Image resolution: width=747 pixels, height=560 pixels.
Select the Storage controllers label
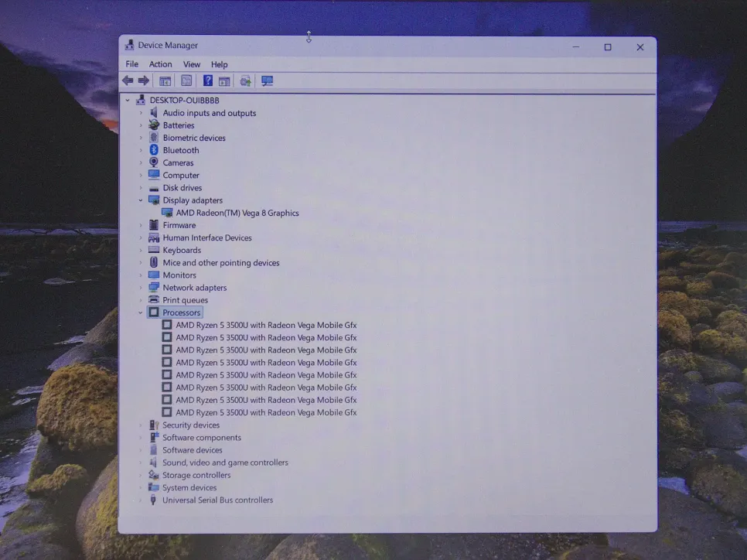(196, 475)
